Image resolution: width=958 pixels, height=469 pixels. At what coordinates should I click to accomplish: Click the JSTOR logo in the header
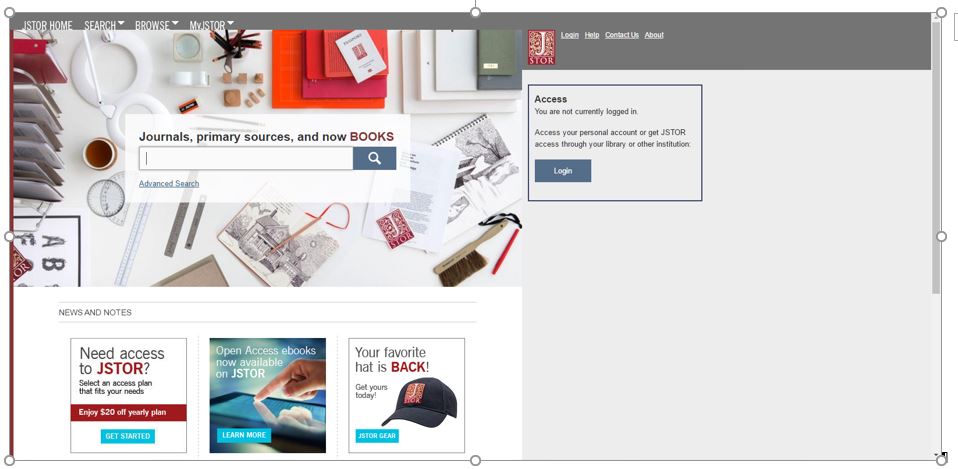541,47
